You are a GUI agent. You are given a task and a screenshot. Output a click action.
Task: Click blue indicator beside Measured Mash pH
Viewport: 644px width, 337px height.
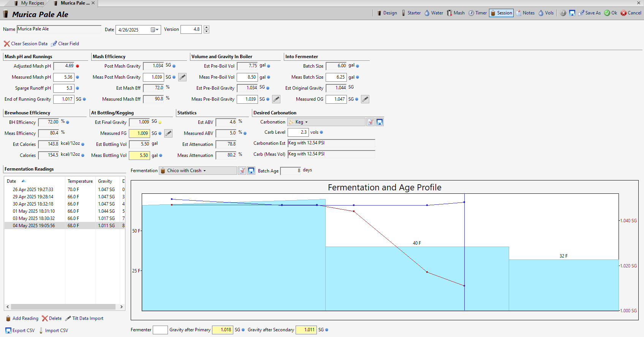[x=78, y=77]
